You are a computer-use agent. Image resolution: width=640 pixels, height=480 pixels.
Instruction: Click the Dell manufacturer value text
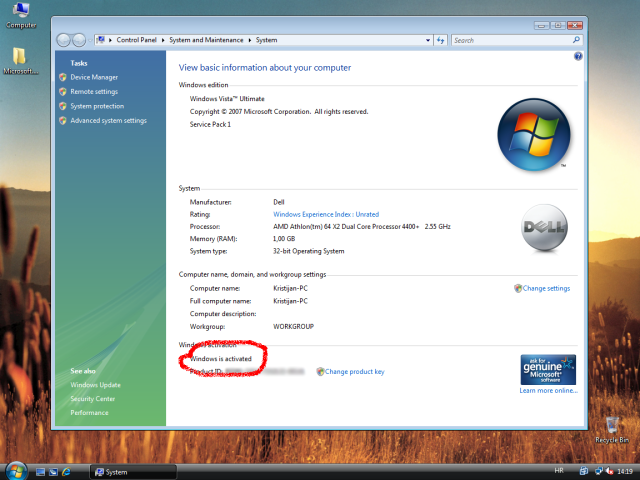click(279, 202)
